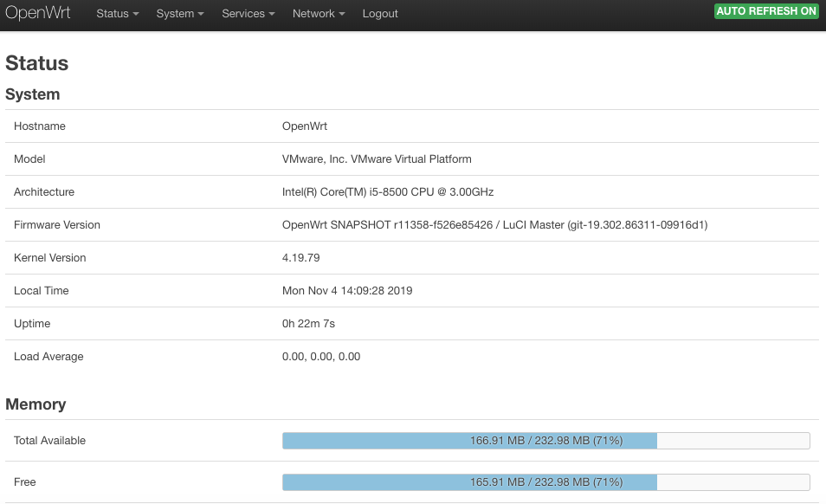Expand the Services menu

[248, 14]
